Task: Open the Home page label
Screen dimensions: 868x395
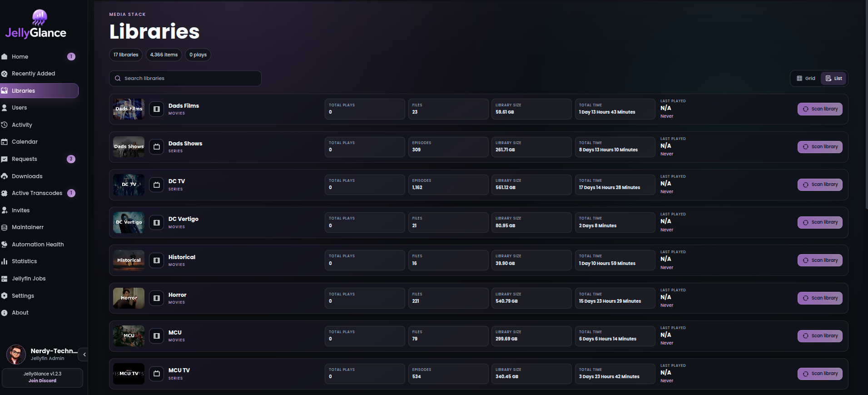Action: coord(20,57)
